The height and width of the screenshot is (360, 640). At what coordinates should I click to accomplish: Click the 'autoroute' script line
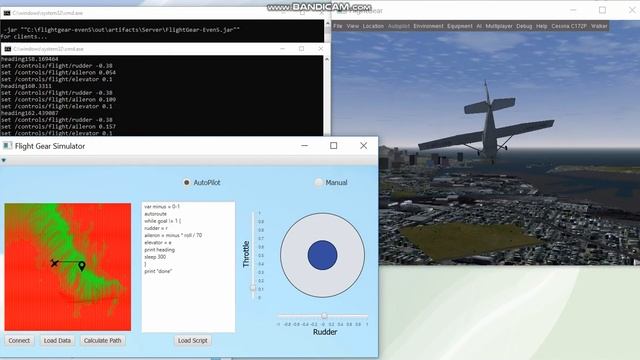coord(156,214)
